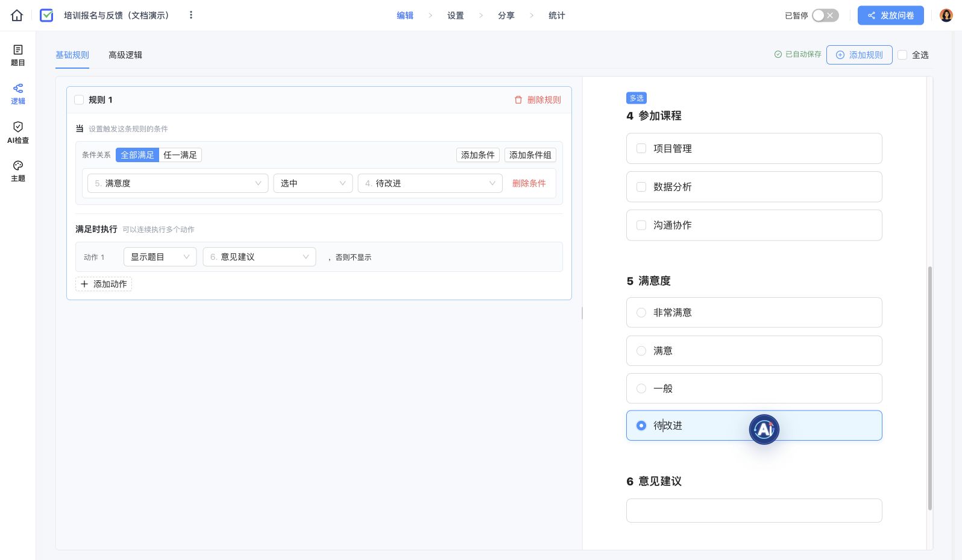Open the three-dot more options menu

(191, 15)
